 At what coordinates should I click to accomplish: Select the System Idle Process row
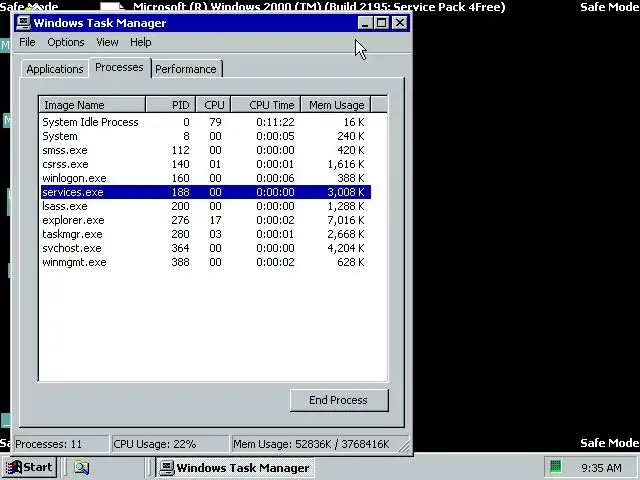(x=206, y=122)
